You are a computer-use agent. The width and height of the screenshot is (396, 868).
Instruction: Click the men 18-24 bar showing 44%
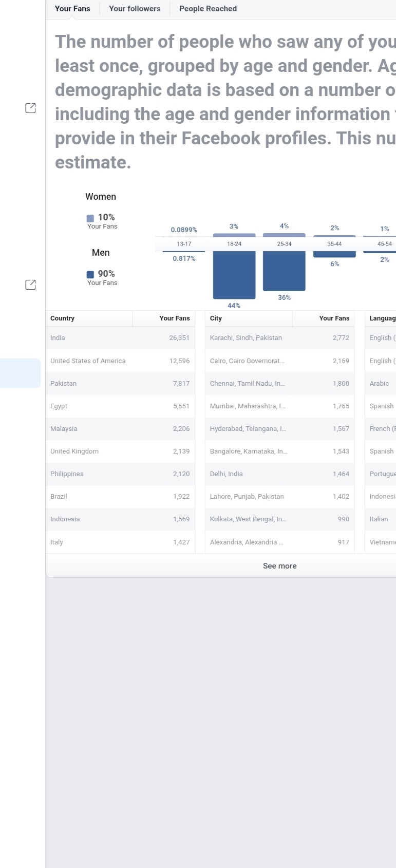[x=234, y=274]
